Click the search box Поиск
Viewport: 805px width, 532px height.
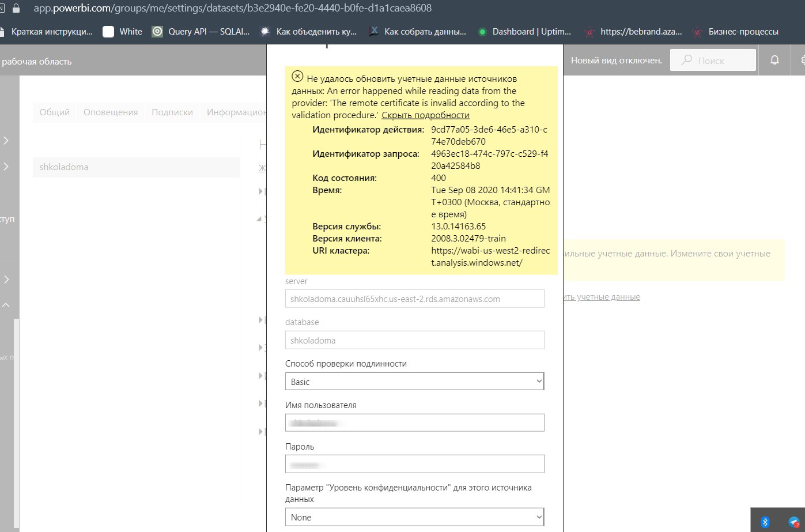pos(713,60)
